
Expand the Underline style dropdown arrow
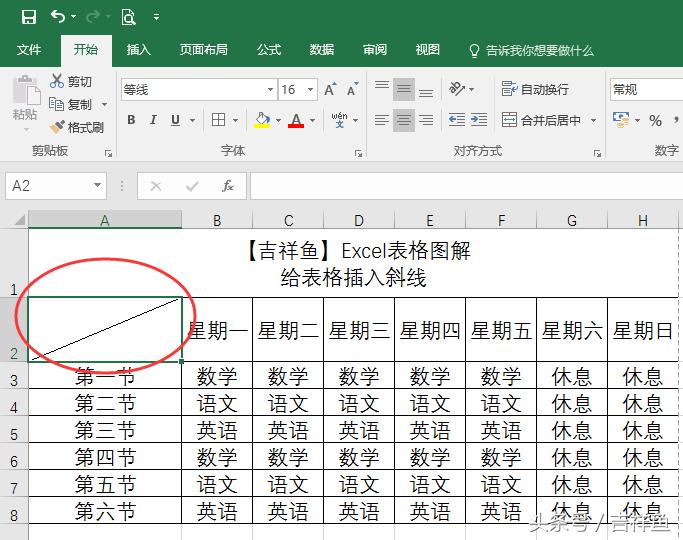click(x=192, y=120)
